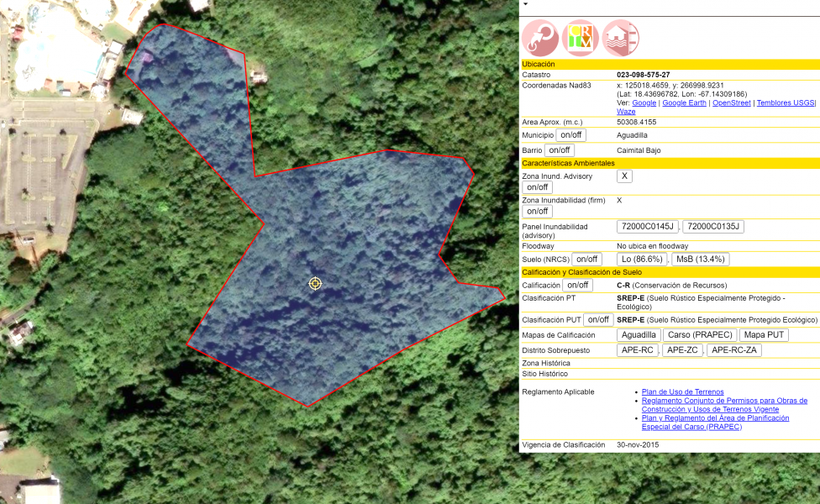The width and height of the screenshot is (820, 504).
Task: Click the pink search/registry round icon
Action: (x=540, y=38)
